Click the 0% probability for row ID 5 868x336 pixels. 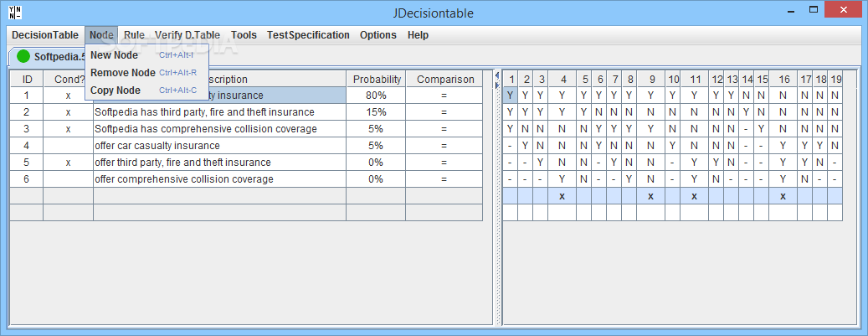tap(377, 162)
